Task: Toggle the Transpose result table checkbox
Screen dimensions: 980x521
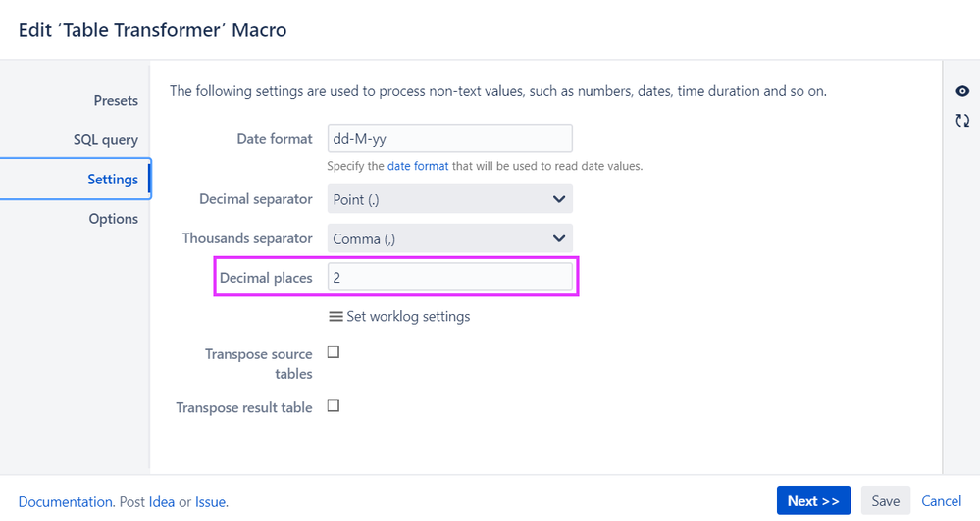Action: click(334, 406)
